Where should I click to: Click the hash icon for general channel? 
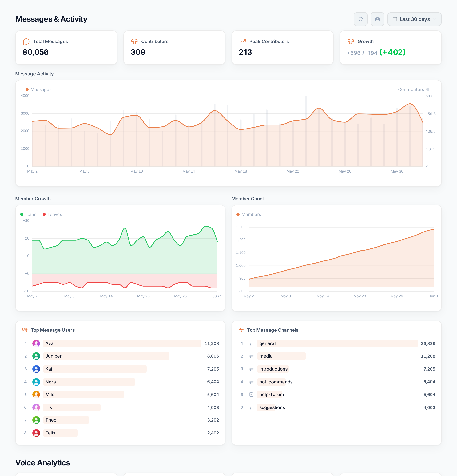pyautogui.click(x=251, y=343)
